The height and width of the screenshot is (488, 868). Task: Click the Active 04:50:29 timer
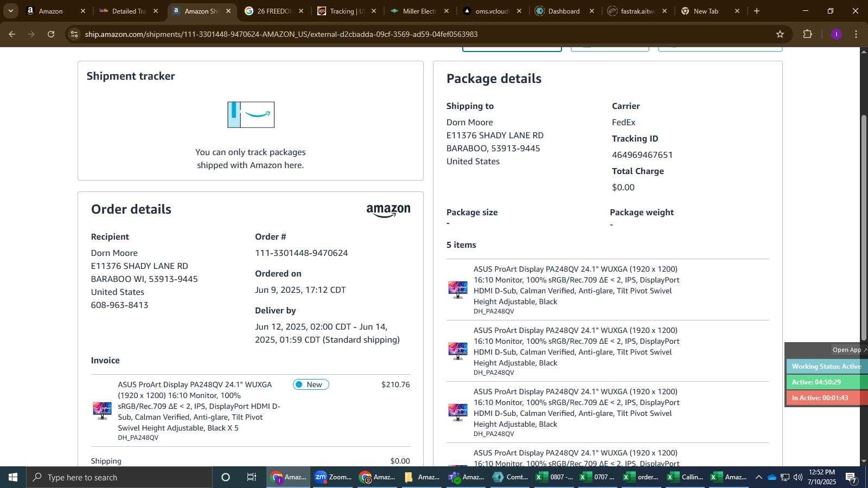pos(827,382)
